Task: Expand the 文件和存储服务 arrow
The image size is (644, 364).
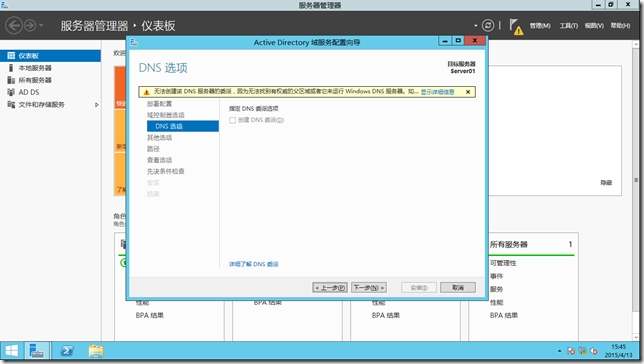Action: click(97, 105)
